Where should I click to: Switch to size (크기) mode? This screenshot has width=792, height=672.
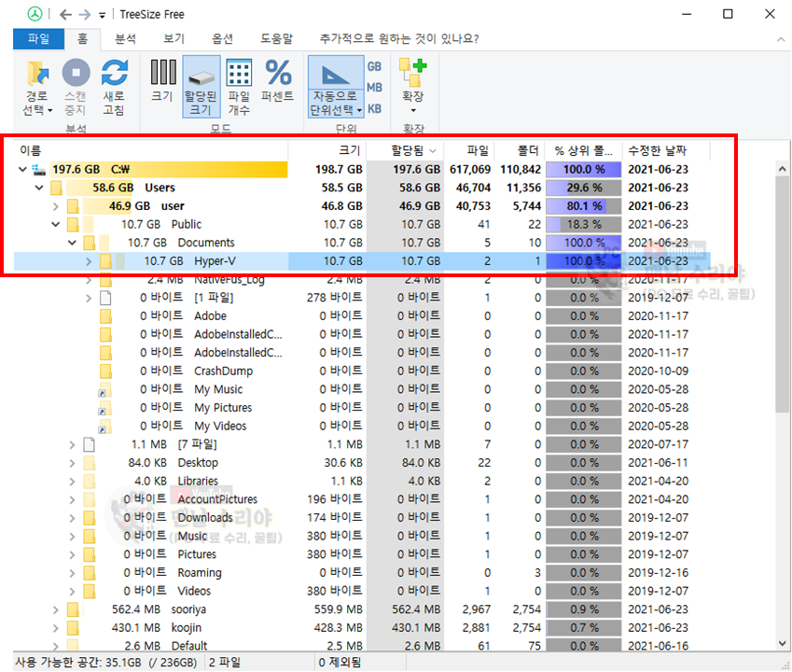pos(163,81)
